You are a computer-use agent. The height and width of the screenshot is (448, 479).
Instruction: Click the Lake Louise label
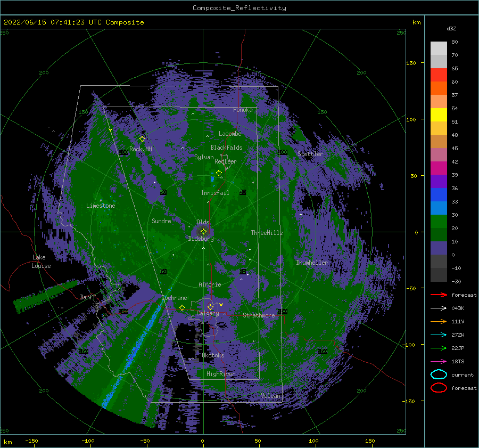coord(41,262)
